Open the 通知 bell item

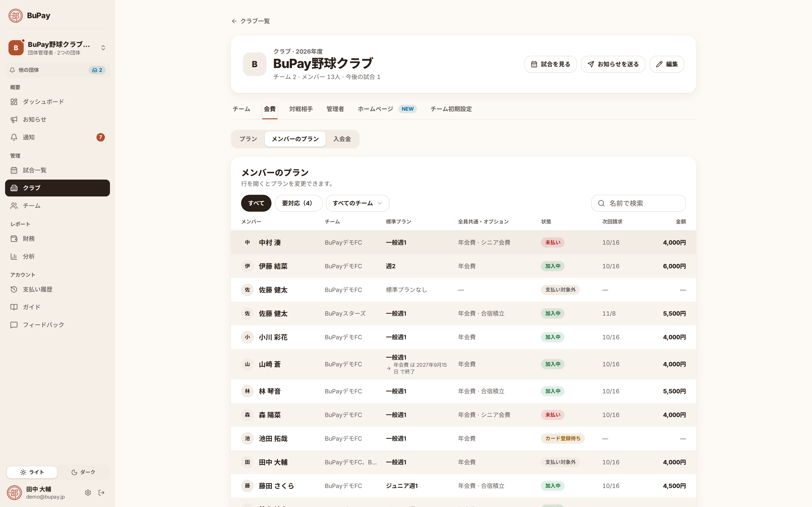57,137
